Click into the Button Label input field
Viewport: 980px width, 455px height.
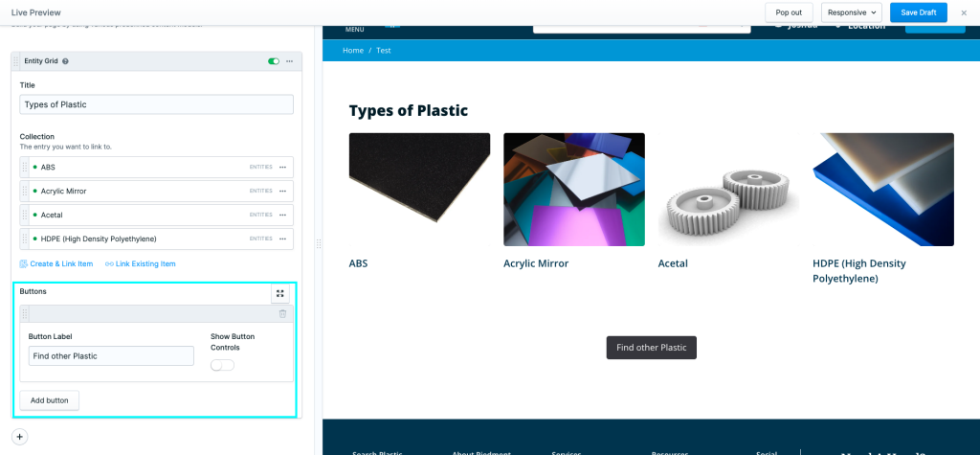click(111, 355)
